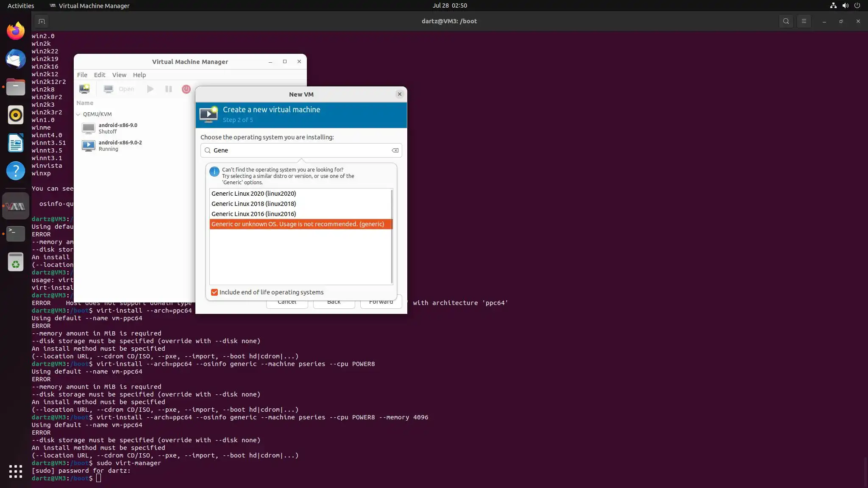Open the terminal search icon
The width and height of the screenshot is (868, 488).
pos(786,21)
